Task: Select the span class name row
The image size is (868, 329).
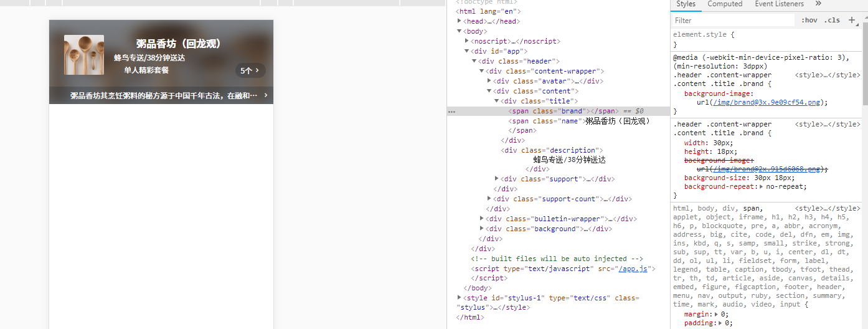Action: tap(579, 121)
